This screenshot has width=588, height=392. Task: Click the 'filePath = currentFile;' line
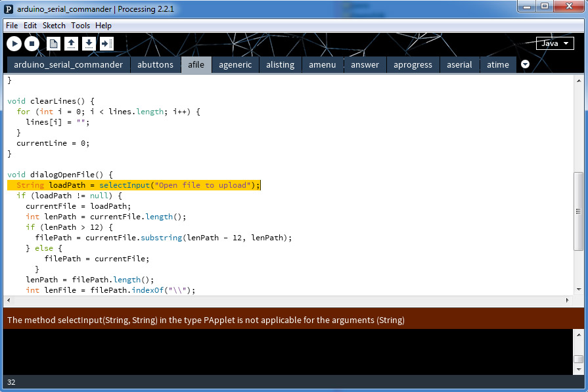(97, 259)
